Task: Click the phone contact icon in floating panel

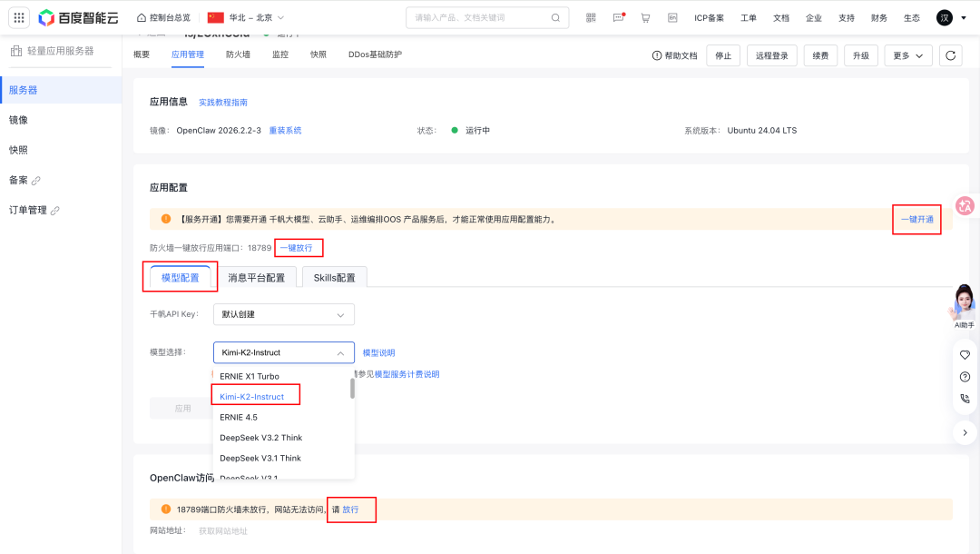Action: [x=965, y=399]
